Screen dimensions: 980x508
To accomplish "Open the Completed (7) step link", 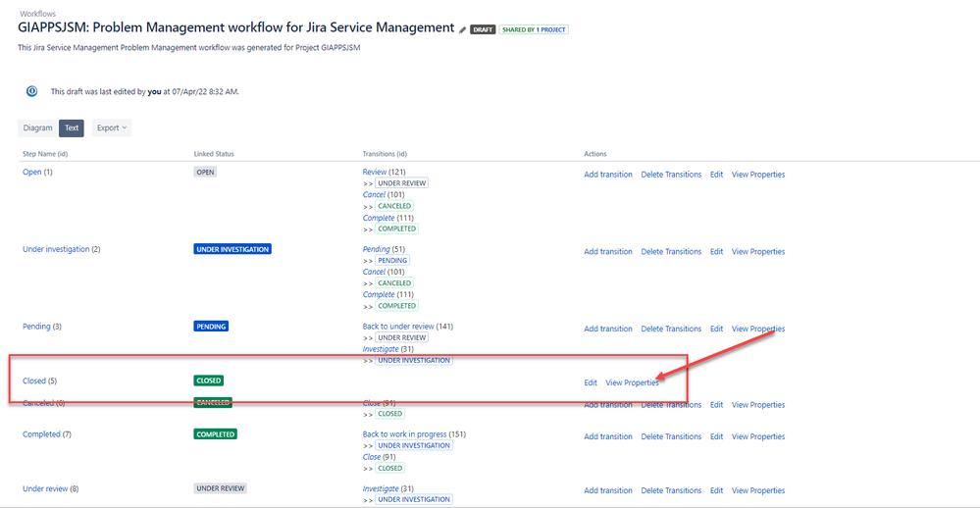I will [41, 434].
